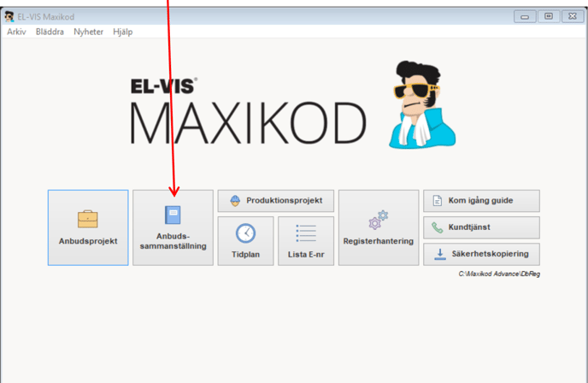Screen dimensions: 588x383
Task: Open Anbudsprojekt via its briefcase icon
Action: [88, 219]
